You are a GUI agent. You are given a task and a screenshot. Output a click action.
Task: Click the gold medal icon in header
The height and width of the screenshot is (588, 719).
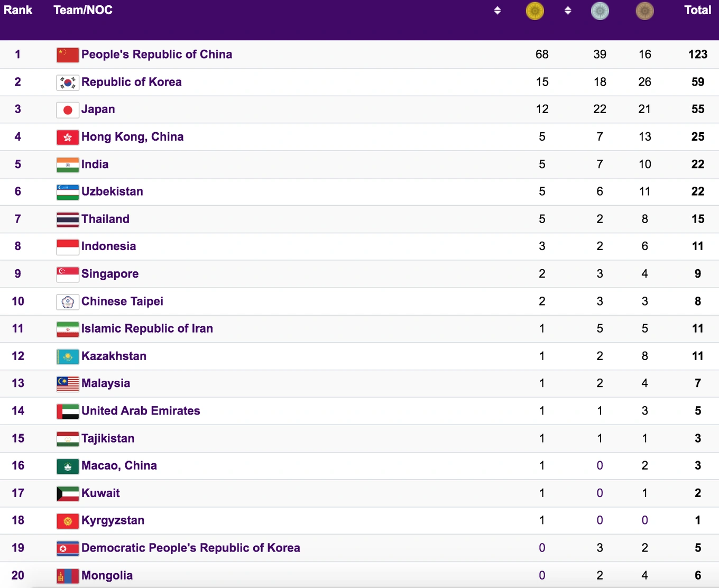point(534,11)
